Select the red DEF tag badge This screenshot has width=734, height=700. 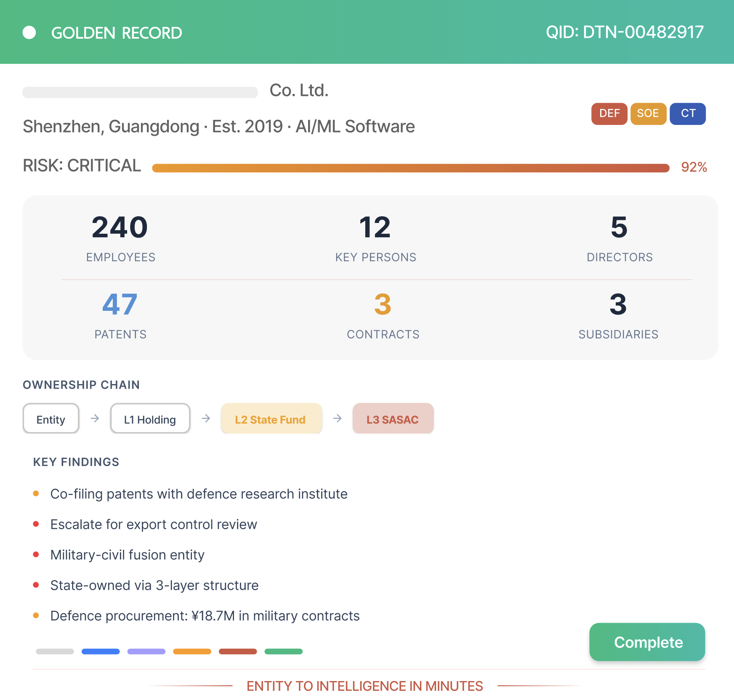point(609,114)
